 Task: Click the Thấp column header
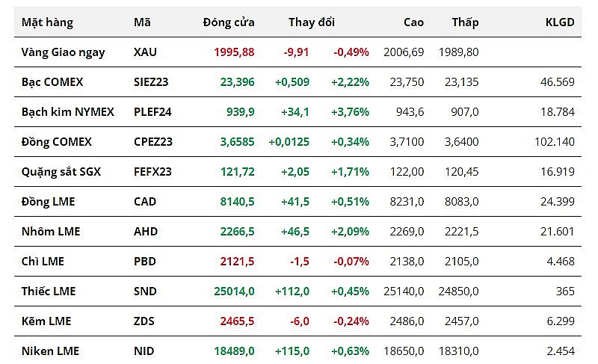(x=465, y=22)
